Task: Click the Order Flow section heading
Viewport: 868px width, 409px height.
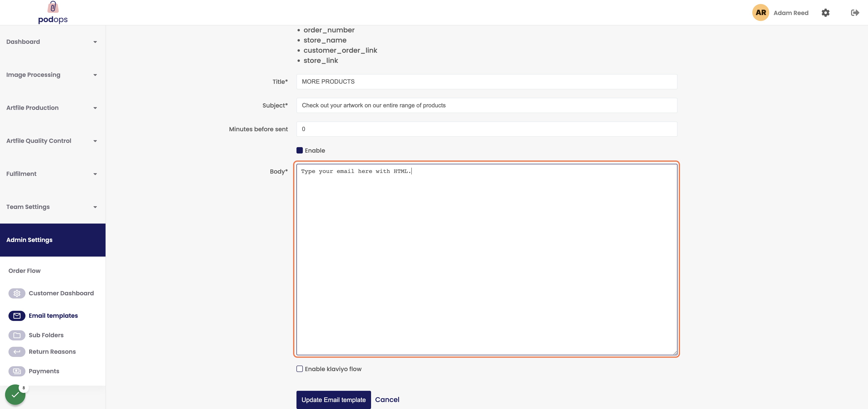Action: coord(24,271)
